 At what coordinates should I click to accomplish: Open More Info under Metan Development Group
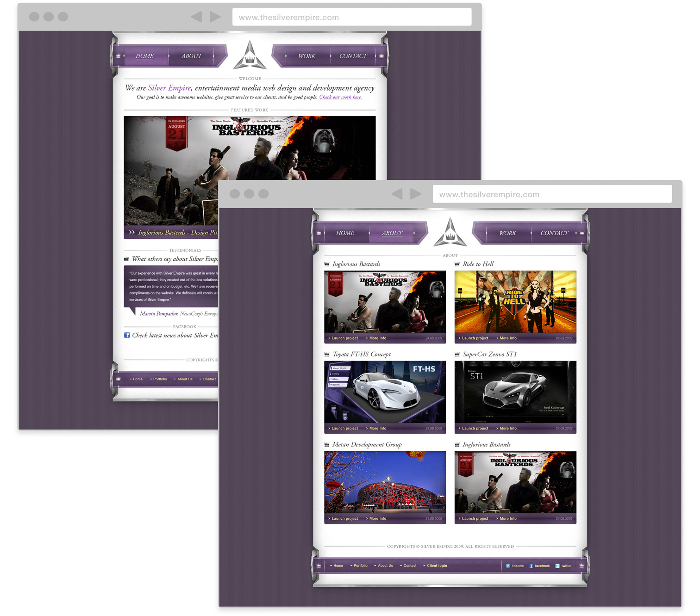(378, 518)
